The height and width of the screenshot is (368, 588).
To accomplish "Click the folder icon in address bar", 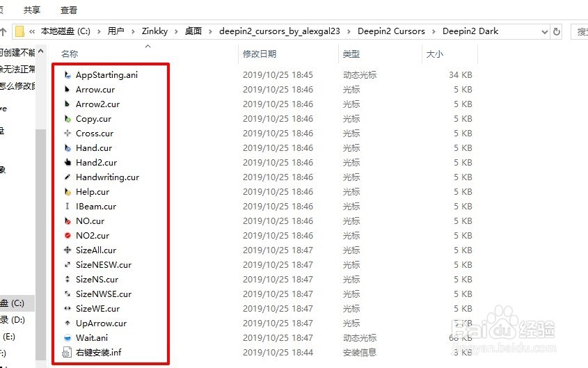I will pyautogui.click(x=20, y=31).
